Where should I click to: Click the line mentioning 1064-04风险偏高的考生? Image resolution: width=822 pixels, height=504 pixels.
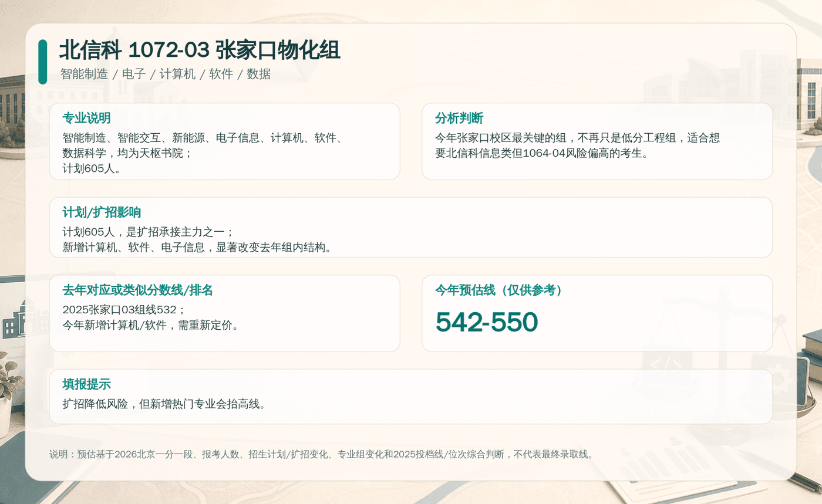coord(541,153)
